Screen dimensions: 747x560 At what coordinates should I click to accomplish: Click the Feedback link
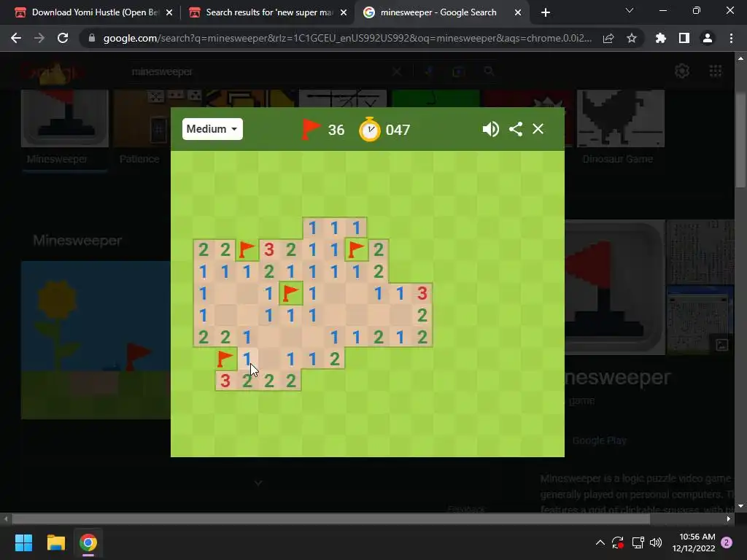(466, 509)
